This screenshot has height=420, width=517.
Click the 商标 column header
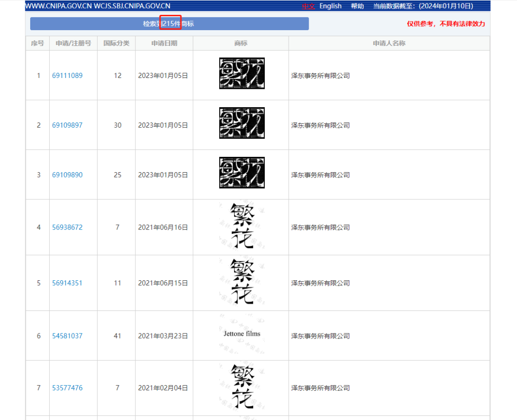coord(241,44)
